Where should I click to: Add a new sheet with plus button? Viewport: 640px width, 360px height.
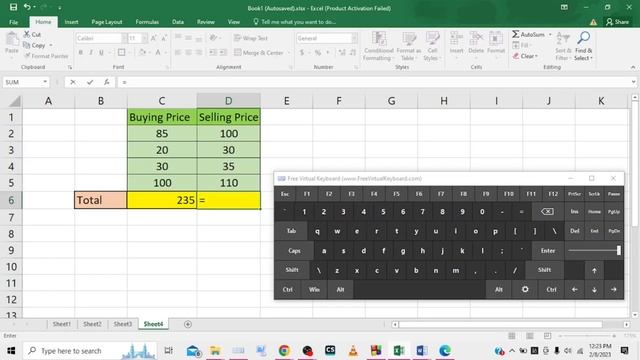[x=188, y=324]
